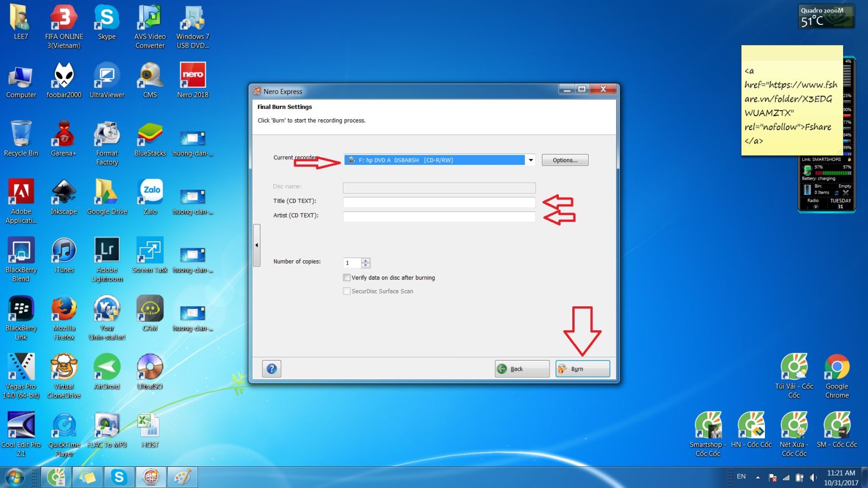Screen dimensions: 868x488
Task: Enable Verify data on disc after burning
Action: [347, 278]
